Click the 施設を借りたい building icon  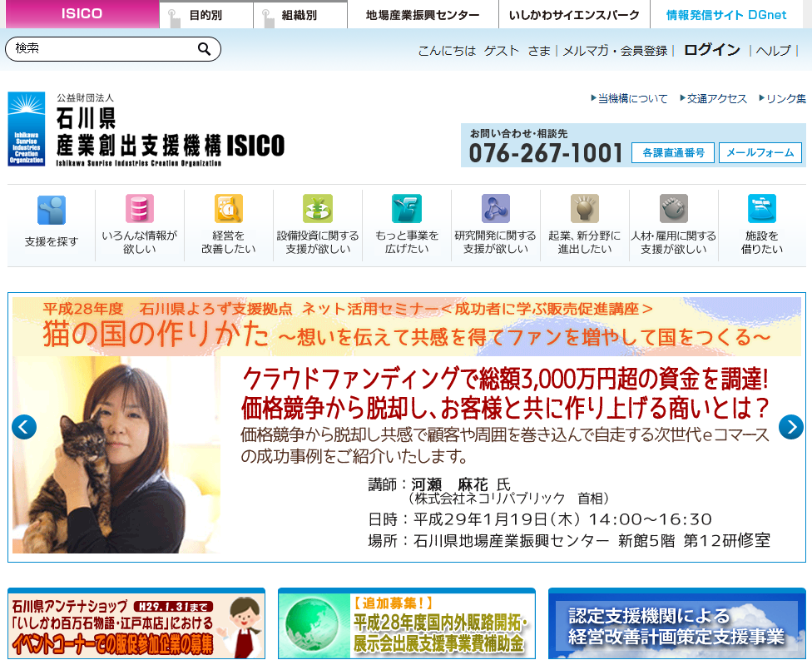[x=762, y=209]
